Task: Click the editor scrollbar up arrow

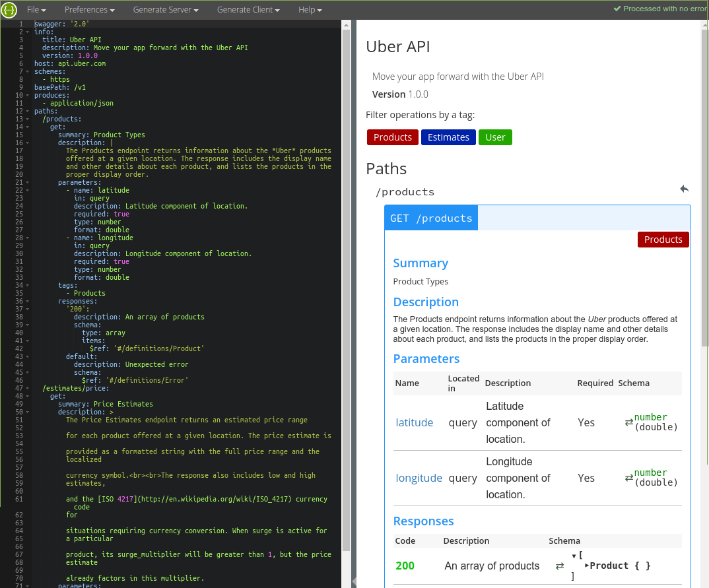Action: click(346, 24)
